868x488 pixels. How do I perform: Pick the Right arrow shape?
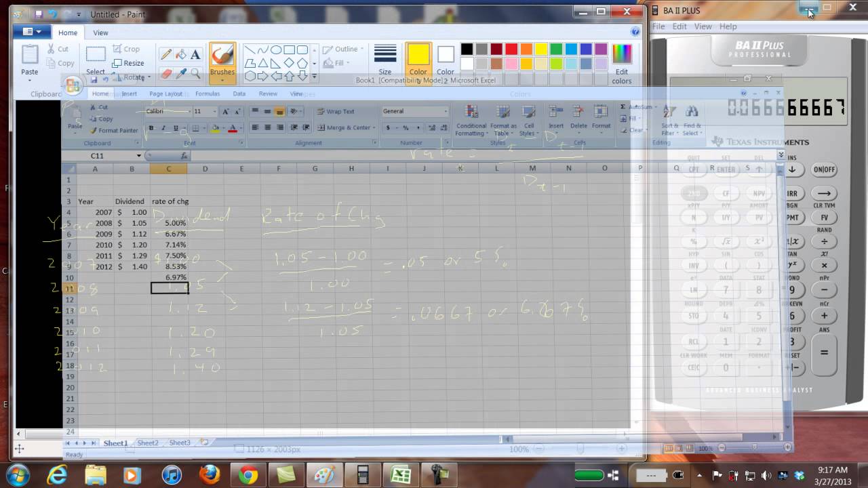[x=262, y=76]
